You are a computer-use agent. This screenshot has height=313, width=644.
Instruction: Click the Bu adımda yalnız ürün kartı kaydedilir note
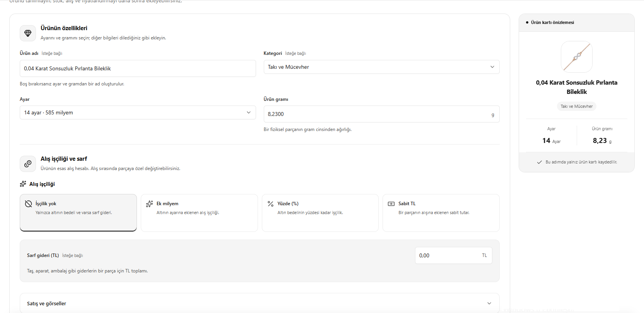pyautogui.click(x=581, y=162)
